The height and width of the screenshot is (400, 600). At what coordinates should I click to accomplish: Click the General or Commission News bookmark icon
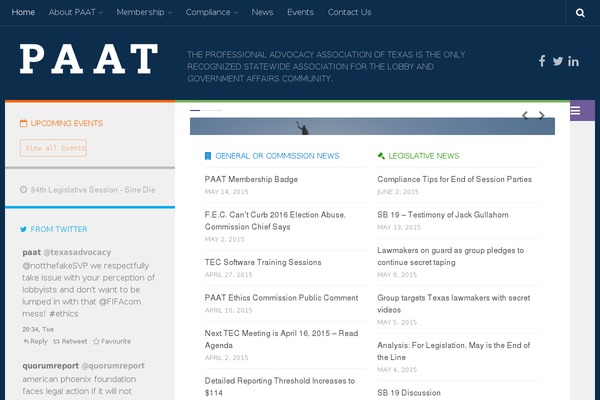point(208,156)
